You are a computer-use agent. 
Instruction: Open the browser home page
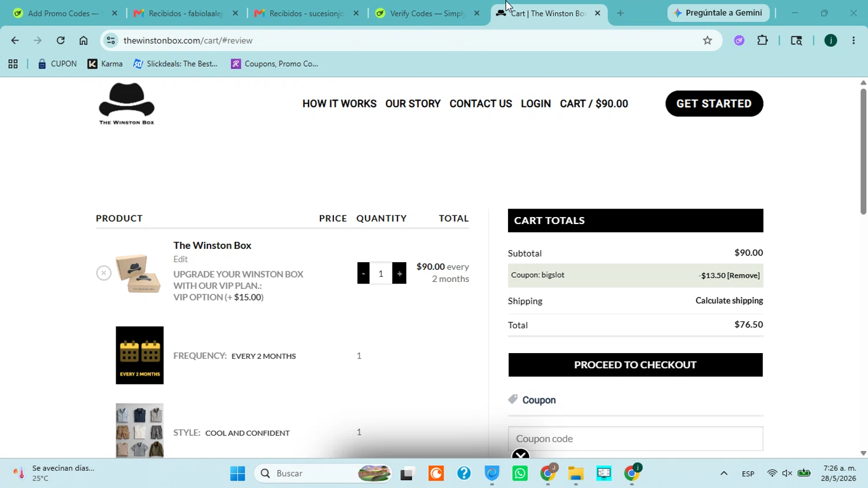point(83,41)
